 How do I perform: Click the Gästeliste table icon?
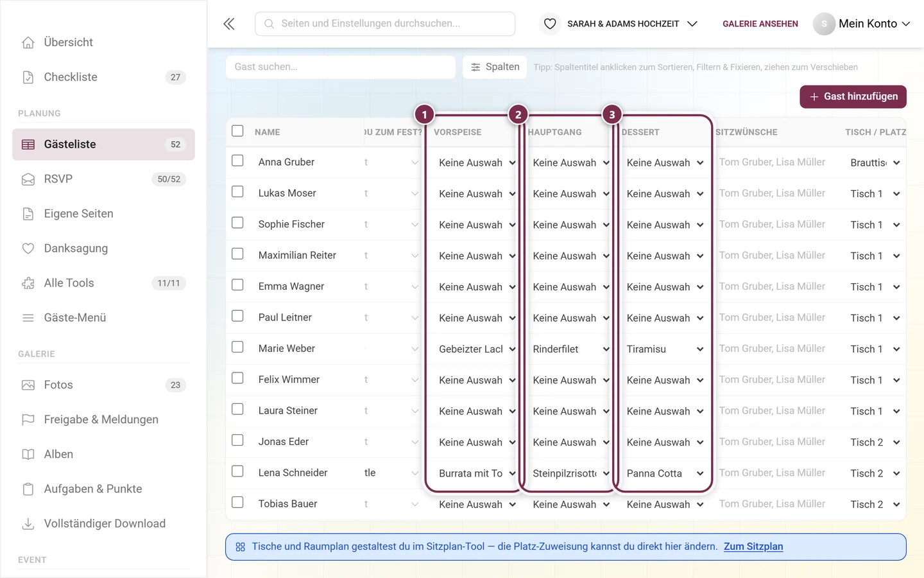[x=28, y=144]
